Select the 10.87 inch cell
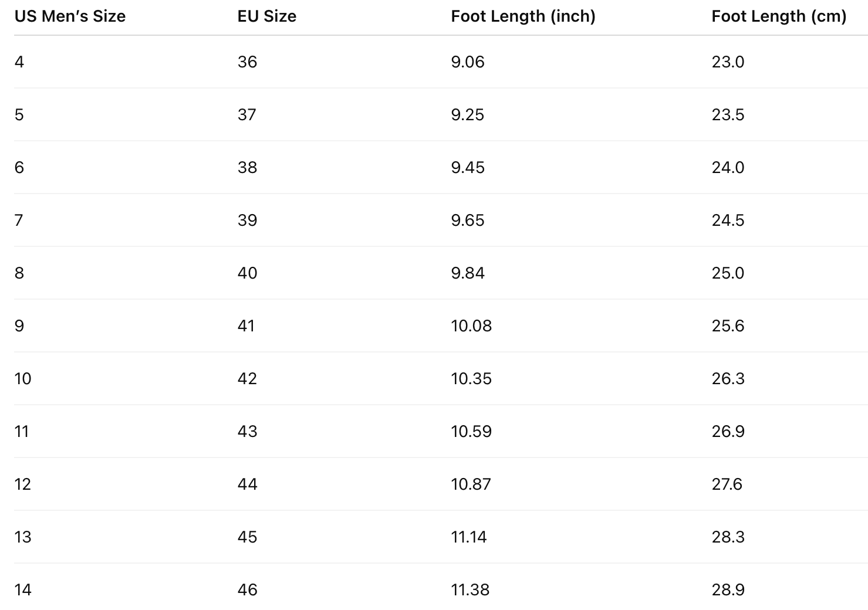The height and width of the screenshot is (610, 868). (471, 484)
